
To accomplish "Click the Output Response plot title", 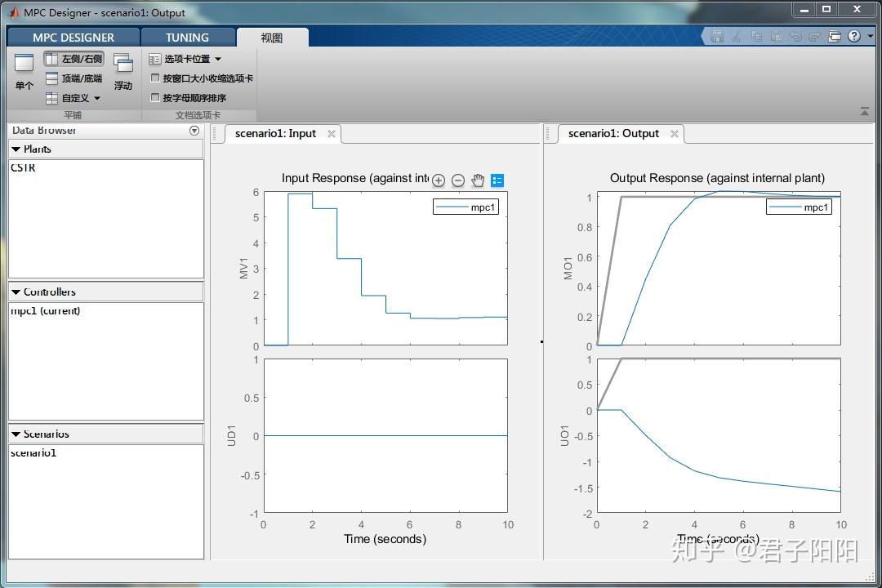I will click(x=717, y=178).
